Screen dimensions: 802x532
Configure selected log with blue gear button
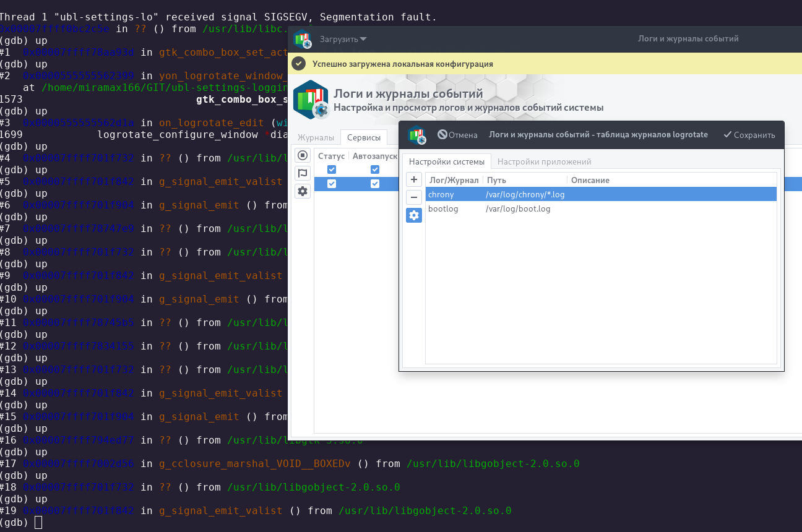414,215
